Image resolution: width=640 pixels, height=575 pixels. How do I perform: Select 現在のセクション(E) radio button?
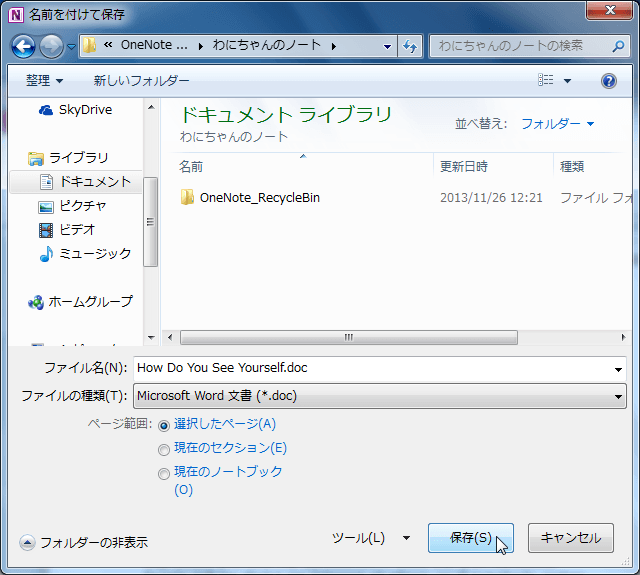pyautogui.click(x=164, y=450)
